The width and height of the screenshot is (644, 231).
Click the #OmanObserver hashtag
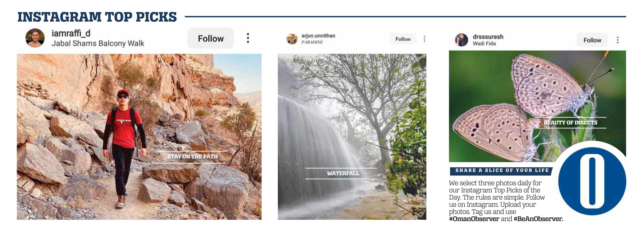click(x=474, y=219)
